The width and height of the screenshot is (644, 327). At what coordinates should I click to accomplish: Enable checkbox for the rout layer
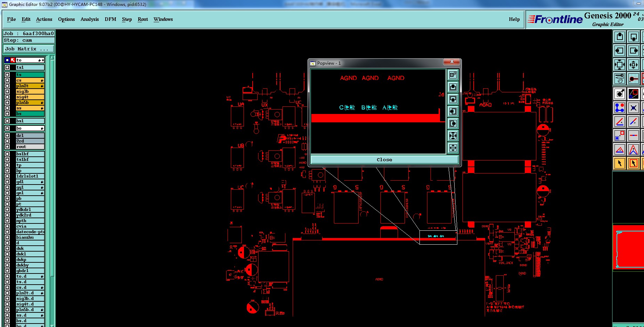[x=7, y=147]
